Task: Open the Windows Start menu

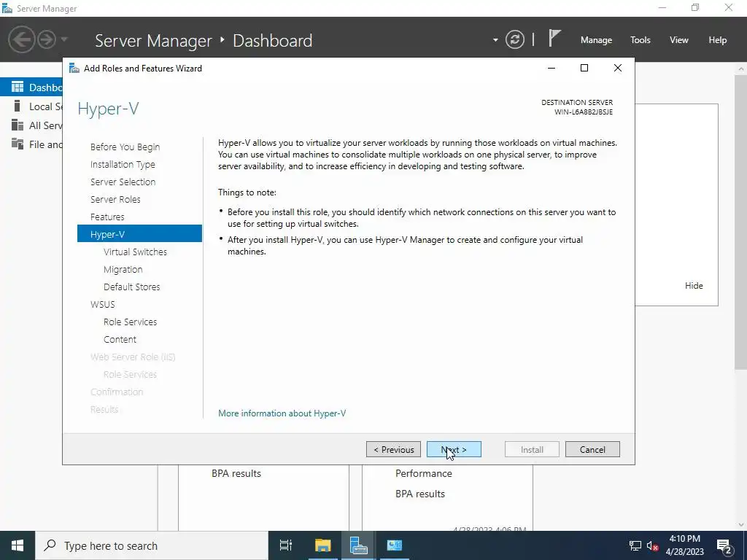Action: click(x=18, y=545)
